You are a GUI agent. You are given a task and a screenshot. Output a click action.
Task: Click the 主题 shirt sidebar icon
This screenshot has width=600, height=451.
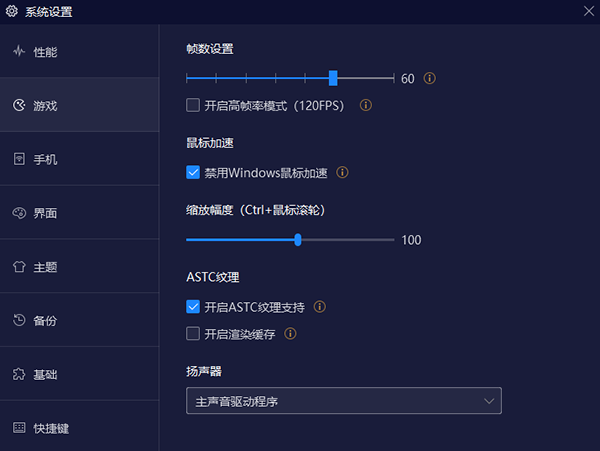tap(19, 267)
